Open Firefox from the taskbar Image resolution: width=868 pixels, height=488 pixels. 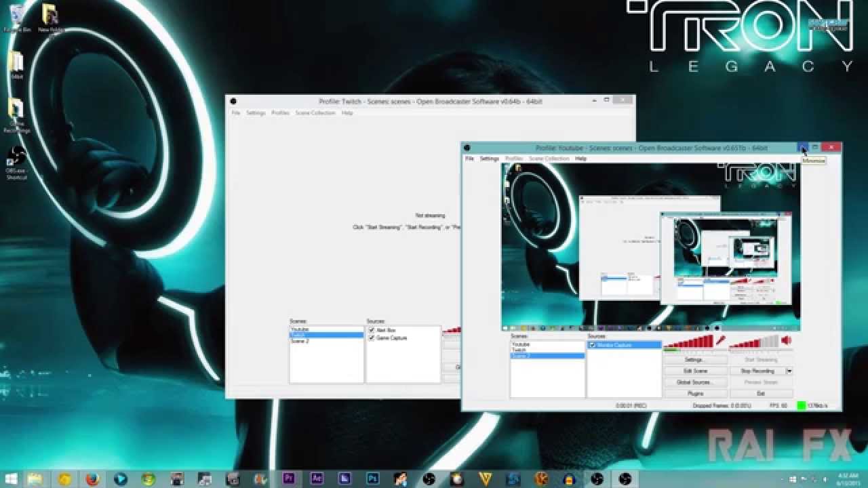(x=92, y=479)
